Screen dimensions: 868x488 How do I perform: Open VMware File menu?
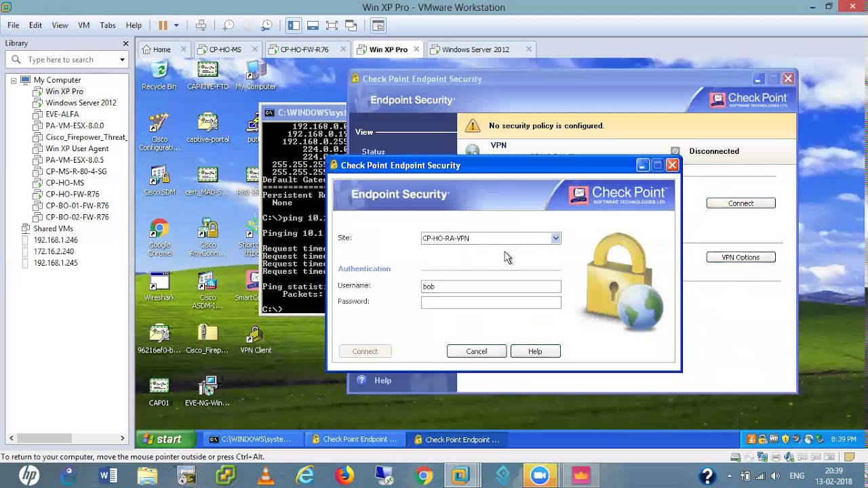14,26
